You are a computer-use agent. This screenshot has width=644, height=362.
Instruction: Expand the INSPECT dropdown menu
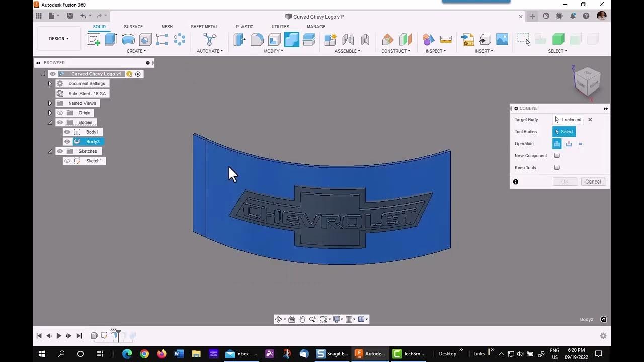(436, 51)
